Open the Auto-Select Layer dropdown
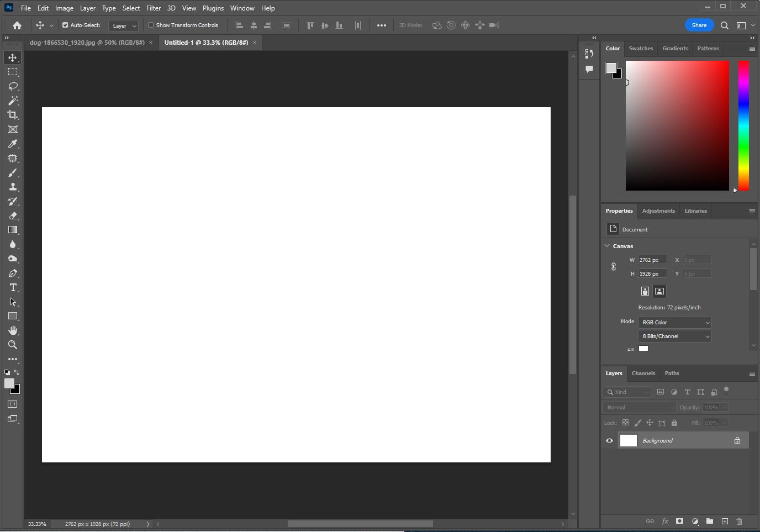The height and width of the screenshot is (532, 760). click(124, 25)
